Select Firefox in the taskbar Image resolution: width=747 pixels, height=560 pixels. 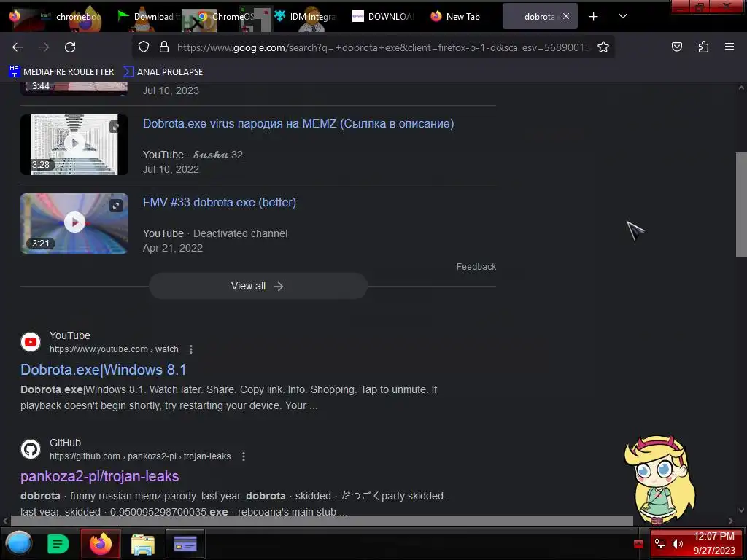click(100, 544)
